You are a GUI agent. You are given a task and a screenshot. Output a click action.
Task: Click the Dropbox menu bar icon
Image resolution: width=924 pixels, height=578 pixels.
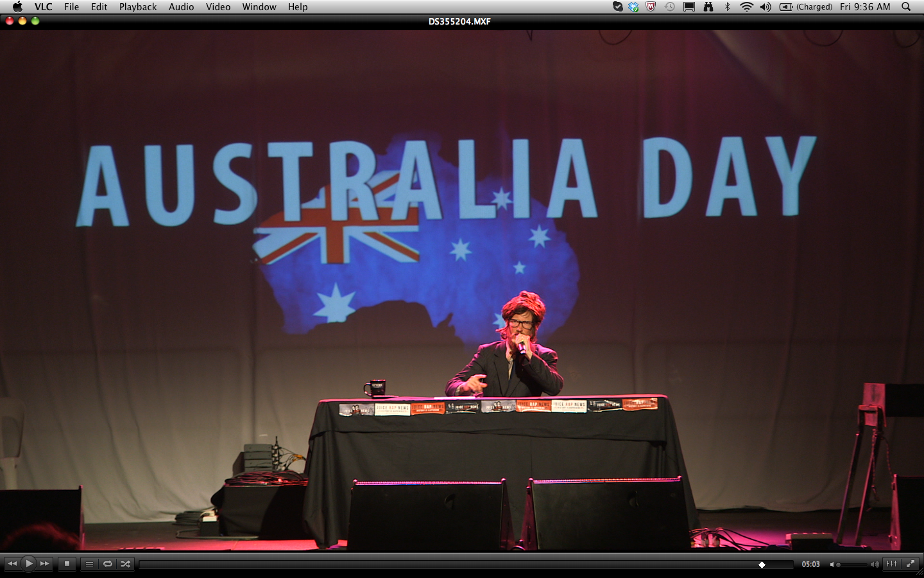[x=633, y=7]
